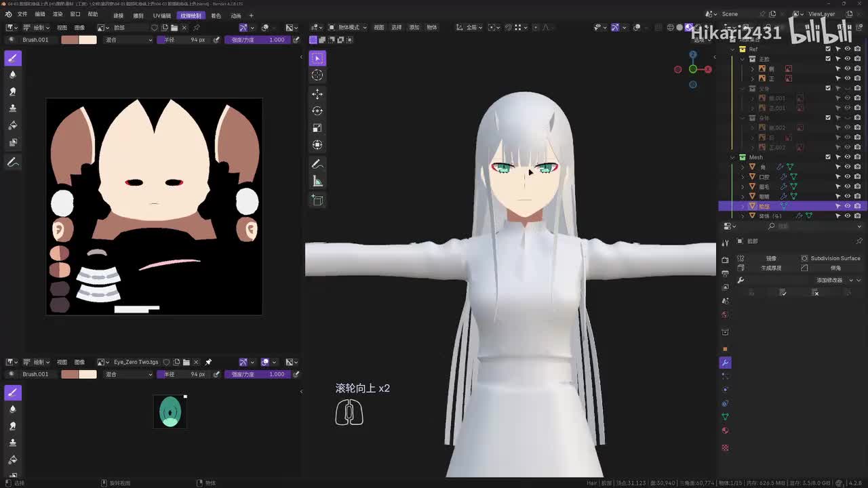Activate the Add Cube tool in 3D viewport

tap(317, 200)
